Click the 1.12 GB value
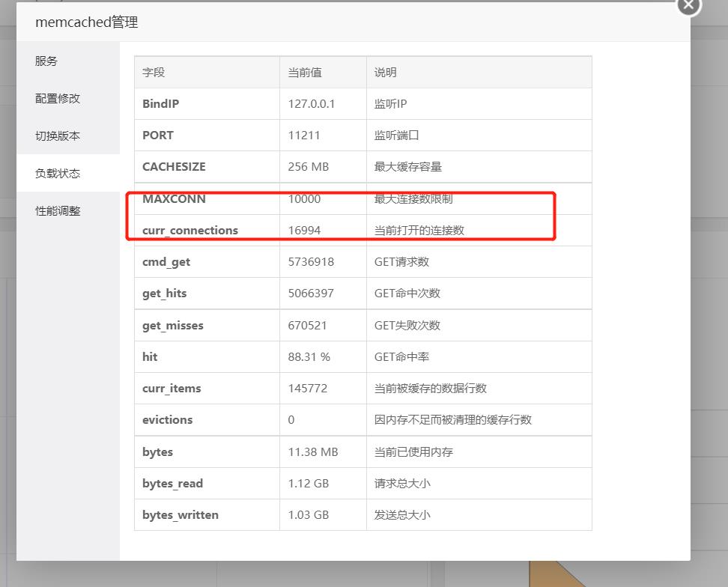Viewport: 728px width, 587px height. [x=309, y=484]
